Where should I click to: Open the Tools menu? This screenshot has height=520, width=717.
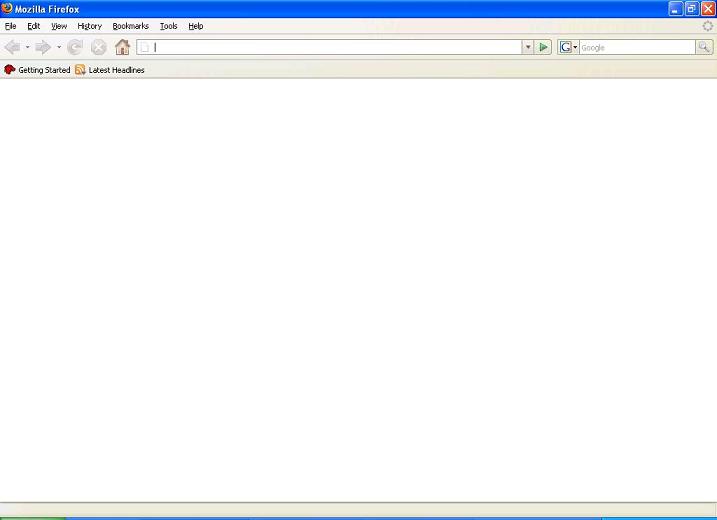click(x=169, y=26)
